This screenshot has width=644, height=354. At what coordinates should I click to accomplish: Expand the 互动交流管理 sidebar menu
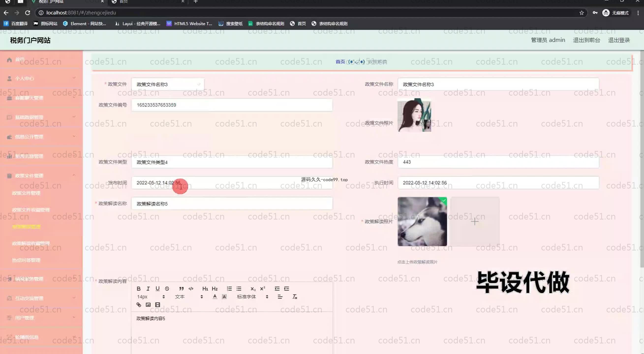point(41,298)
